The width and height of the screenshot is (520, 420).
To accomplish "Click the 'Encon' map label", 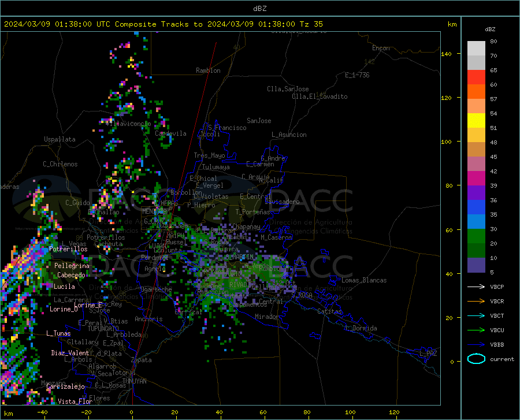I will point(381,48).
